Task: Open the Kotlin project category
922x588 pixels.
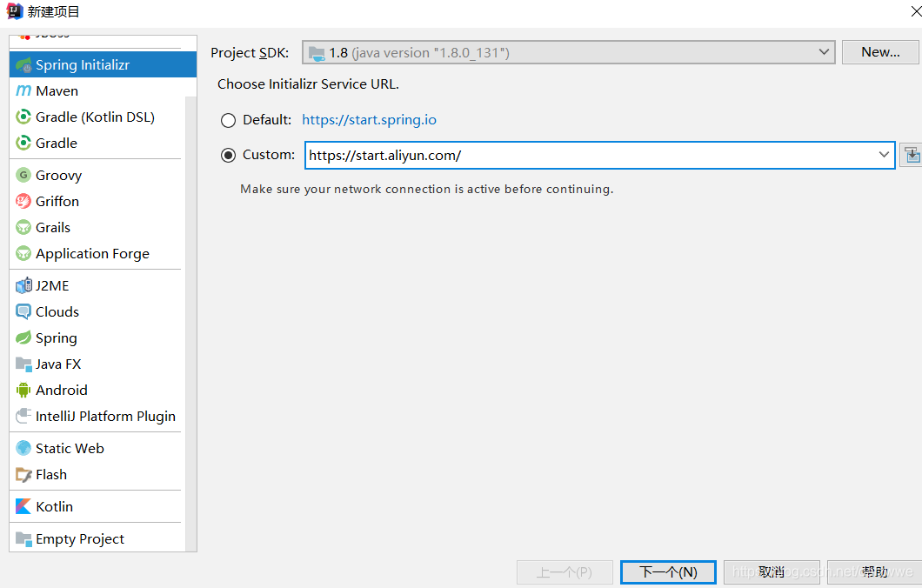Action: coord(54,506)
